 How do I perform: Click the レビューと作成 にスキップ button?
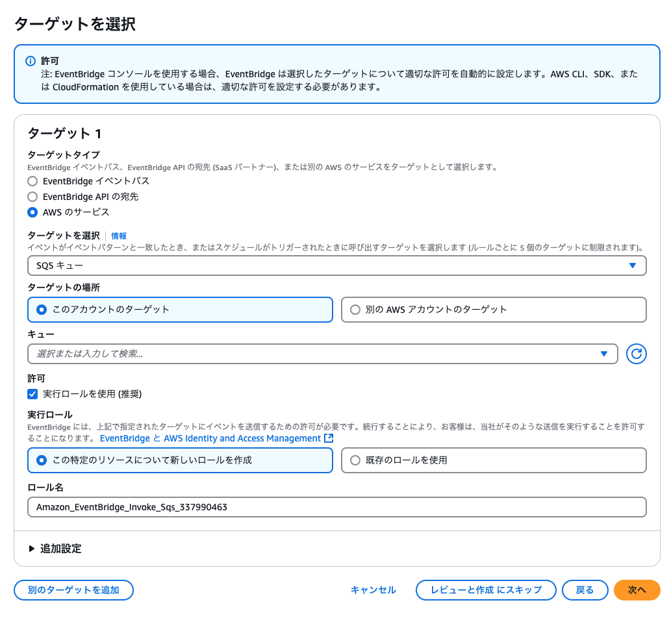click(486, 590)
